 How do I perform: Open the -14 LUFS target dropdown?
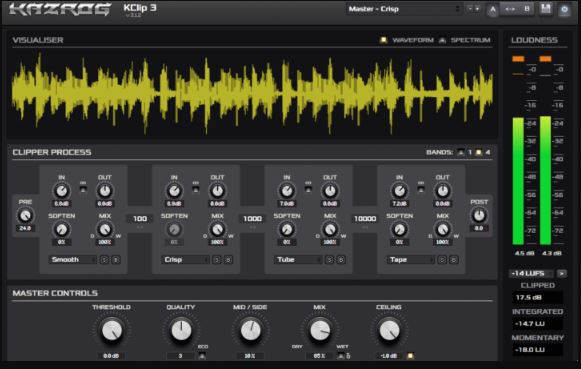tap(531, 273)
